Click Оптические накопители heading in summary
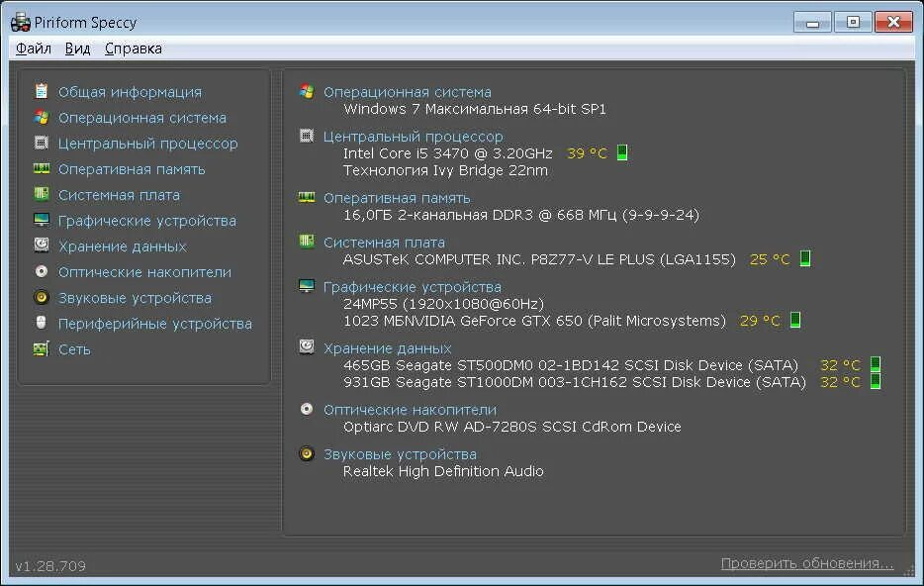 410,410
